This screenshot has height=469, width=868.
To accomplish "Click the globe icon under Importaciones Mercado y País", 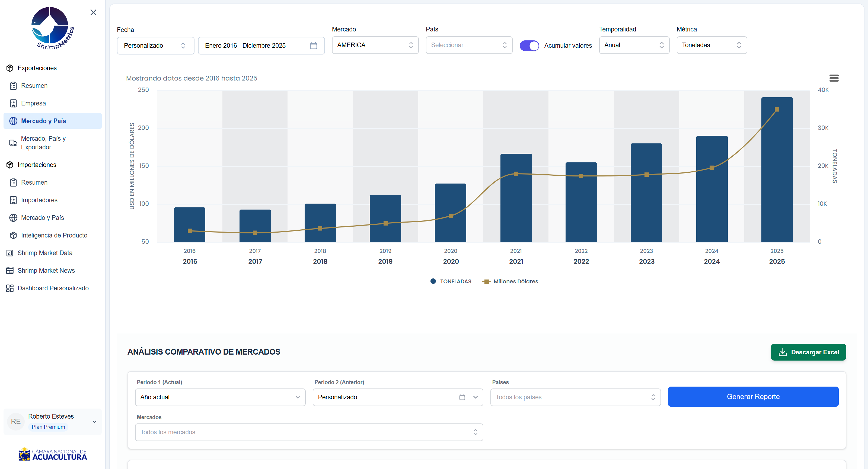I will (13, 217).
